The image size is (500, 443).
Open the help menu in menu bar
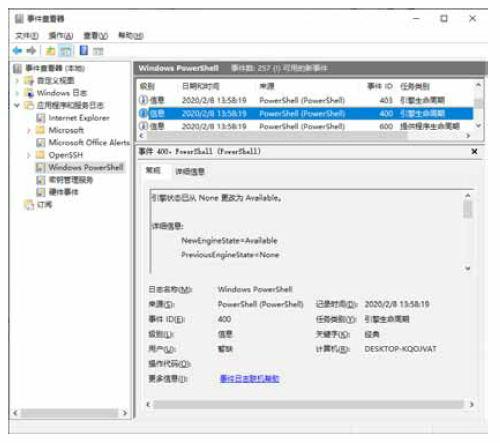coord(131,35)
